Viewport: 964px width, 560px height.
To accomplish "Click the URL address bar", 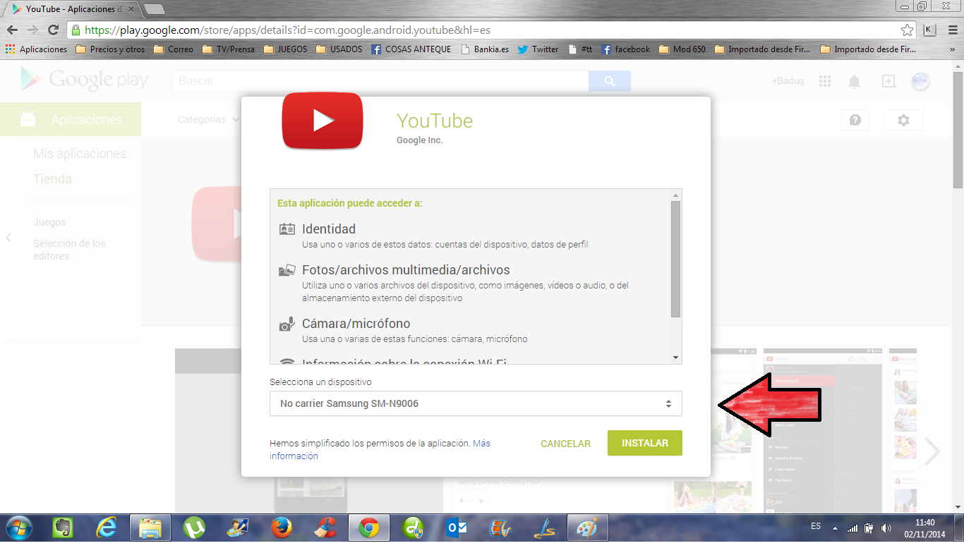I will 487,30.
